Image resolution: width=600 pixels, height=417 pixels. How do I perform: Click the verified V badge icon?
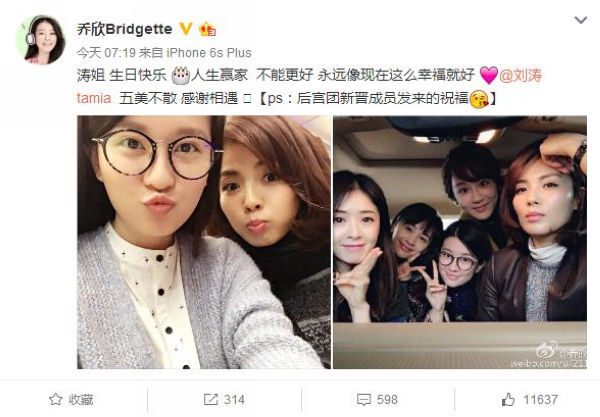(186, 29)
